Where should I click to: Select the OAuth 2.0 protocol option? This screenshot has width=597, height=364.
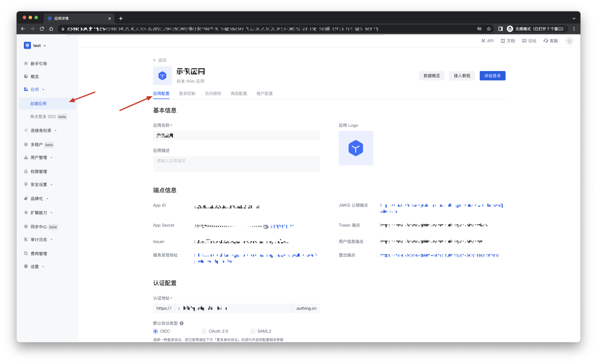click(x=204, y=331)
